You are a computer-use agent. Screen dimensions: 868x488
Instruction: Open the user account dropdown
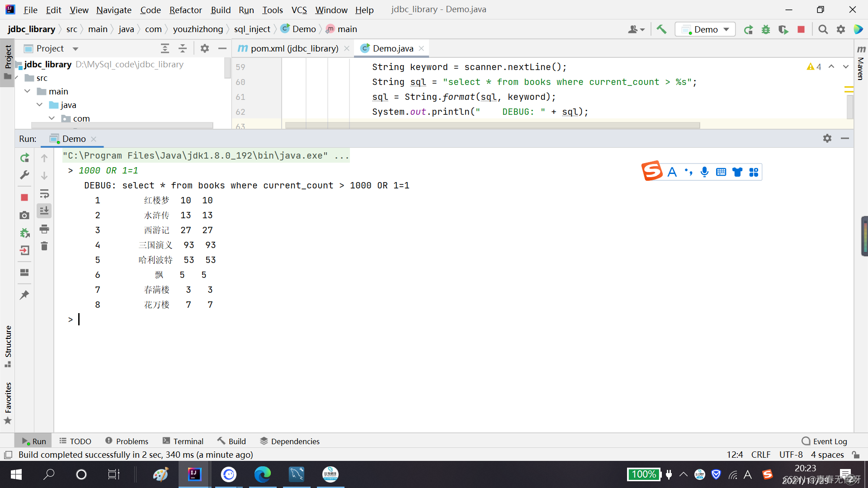coord(636,29)
